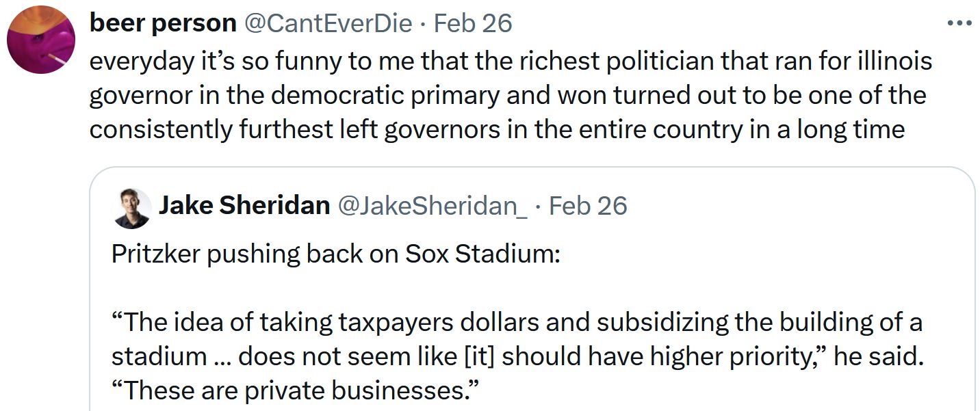
Task: Click the Jake Sheridan display name
Action: [244, 205]
